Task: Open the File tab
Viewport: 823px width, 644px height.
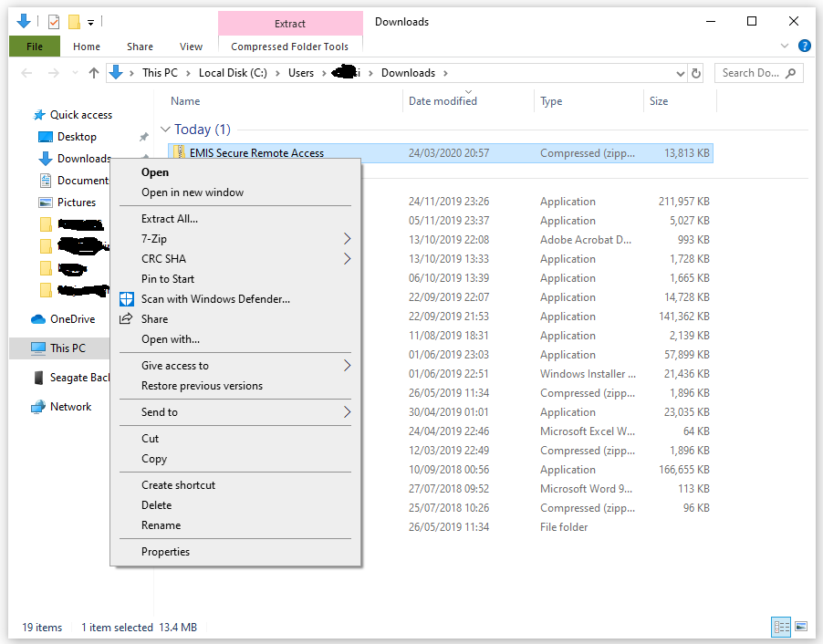Action: (35, 47)
